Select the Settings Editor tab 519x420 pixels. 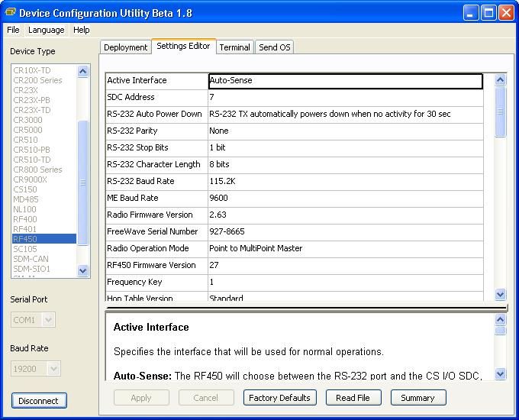(183, 46)
